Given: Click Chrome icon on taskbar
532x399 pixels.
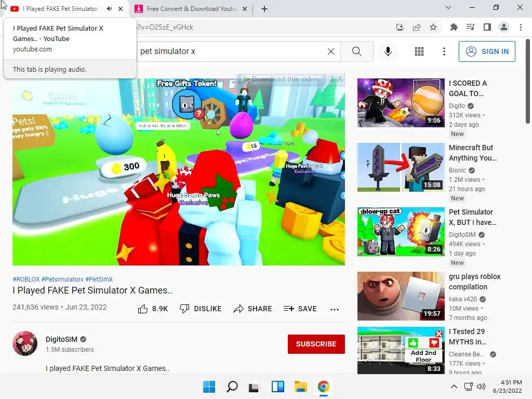Looking at the screenshot, I should [323, 387].
